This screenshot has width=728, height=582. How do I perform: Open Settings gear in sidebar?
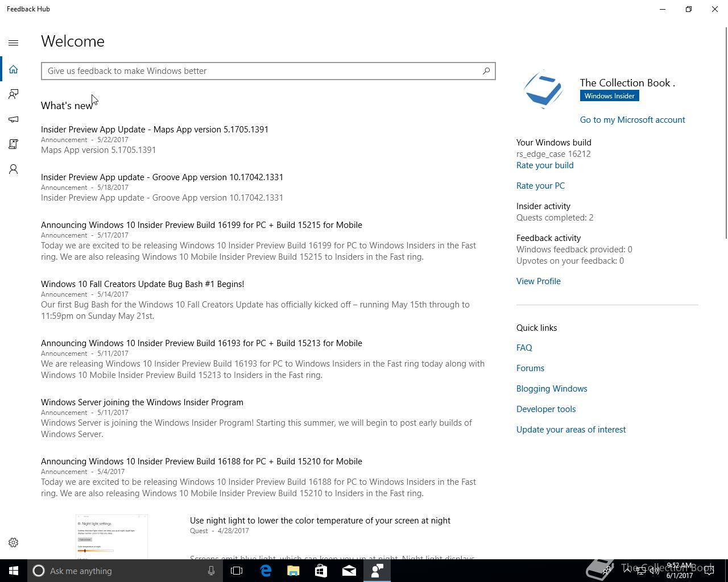(x=14, y=543)
